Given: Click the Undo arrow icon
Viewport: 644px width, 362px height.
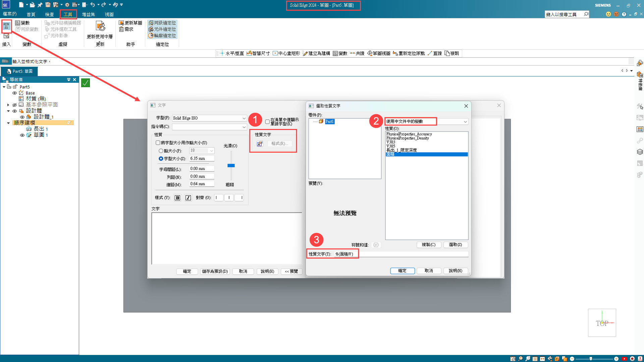Looking at the screenshot, I should [93, 5].
